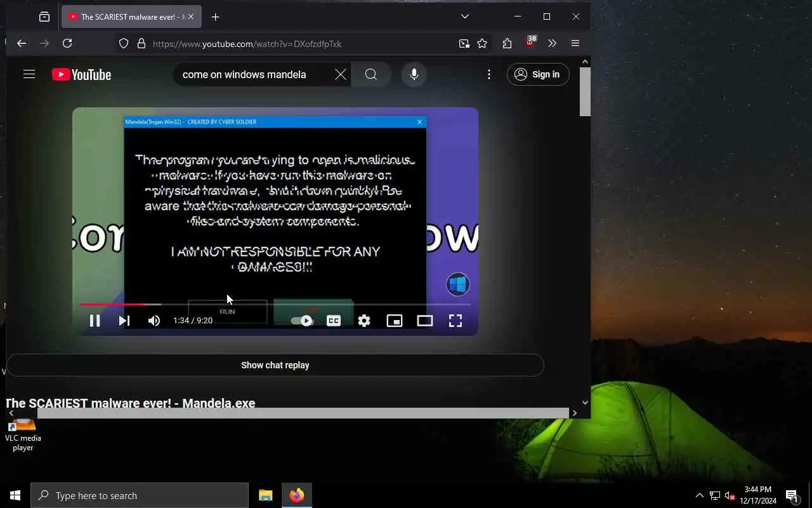
Task: Open the ad blocker extension showing 38
Action: (x=530, y=43)
